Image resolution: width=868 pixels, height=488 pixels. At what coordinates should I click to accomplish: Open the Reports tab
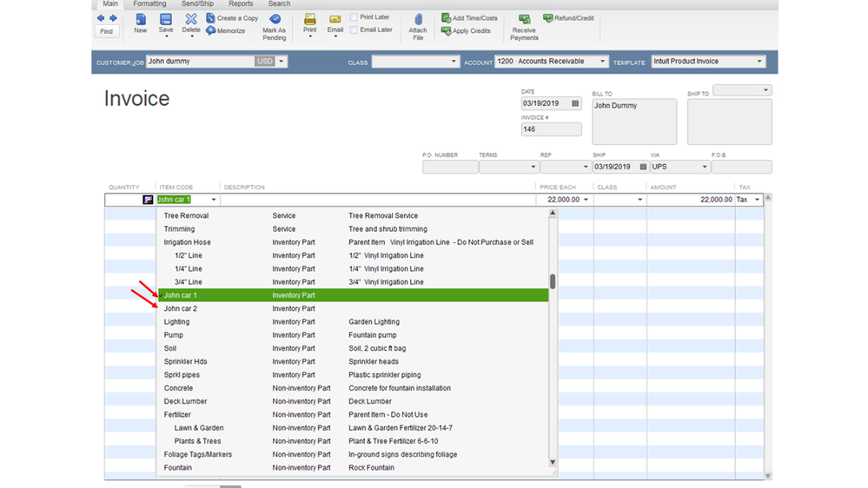pyautogui.click(x=241, y=4)
